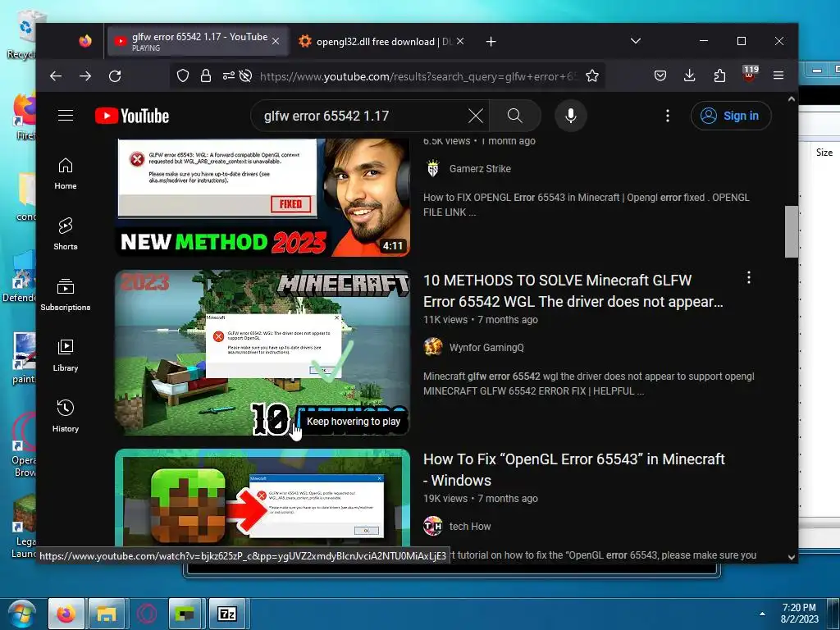The height and width of the screenshot is (630, 840).
Task: Focus the Firefox address bar URL
Action: coord(418,76)
